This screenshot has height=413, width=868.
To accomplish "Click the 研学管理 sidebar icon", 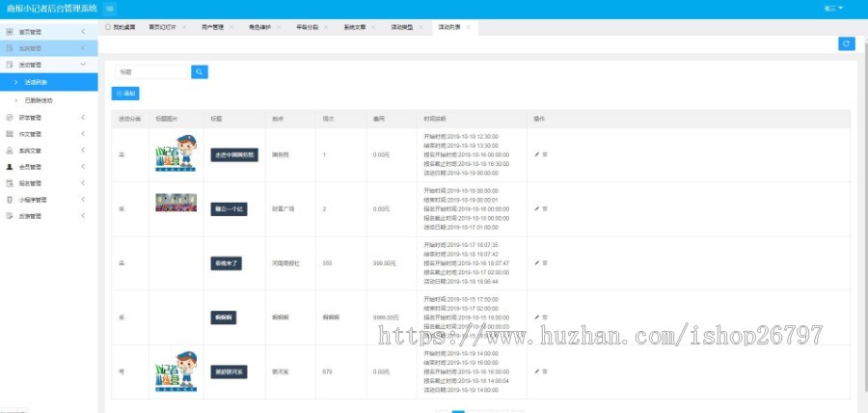I will click(x=10, y=118).
